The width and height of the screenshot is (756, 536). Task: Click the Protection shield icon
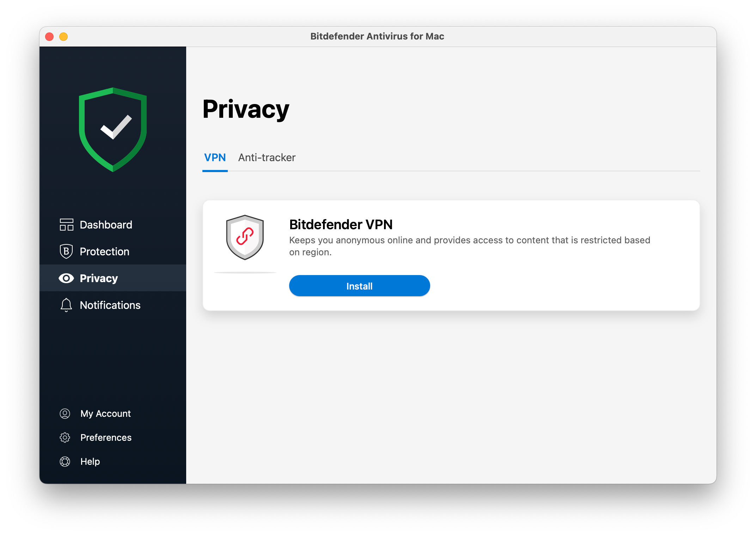(x=66, y=251)
